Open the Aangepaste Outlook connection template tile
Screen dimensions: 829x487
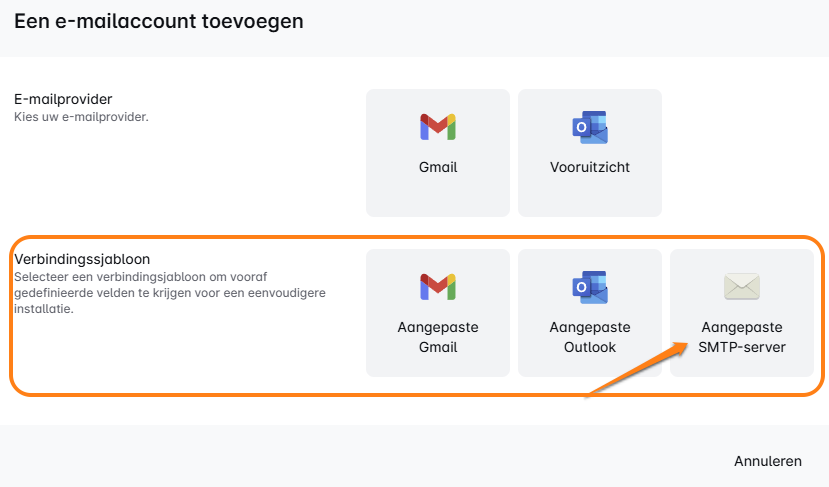[x=590, y=312]
